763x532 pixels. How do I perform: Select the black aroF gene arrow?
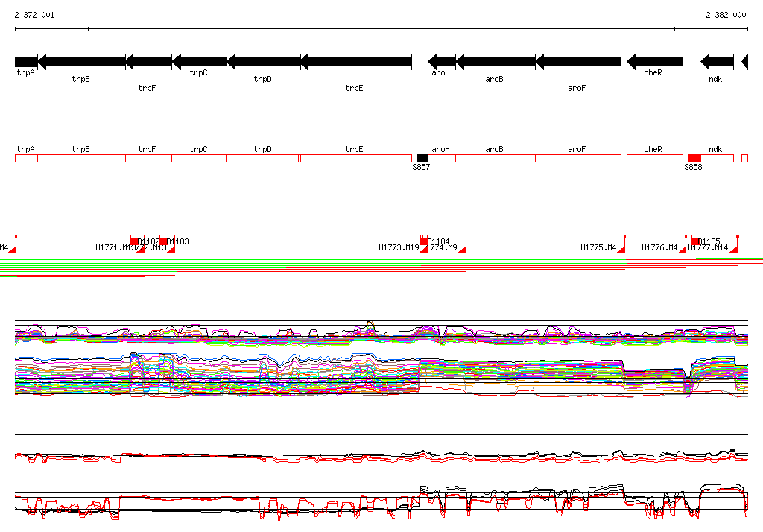pyautogui.click(x=578, y=62)
